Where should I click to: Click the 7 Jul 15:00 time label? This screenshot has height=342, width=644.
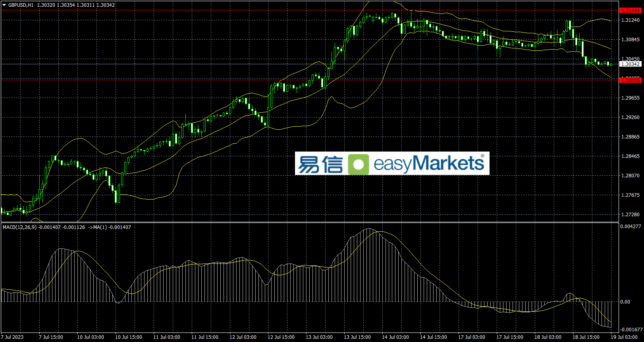tap(51, 337)
